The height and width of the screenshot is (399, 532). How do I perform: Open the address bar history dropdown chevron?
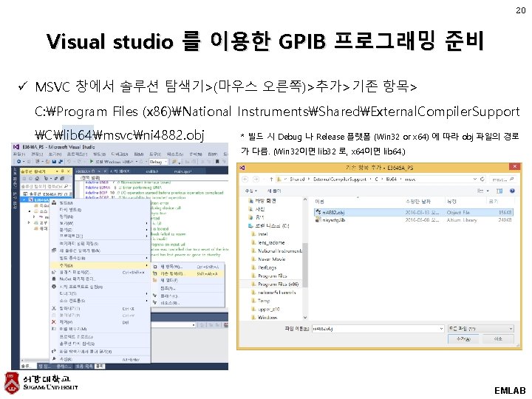pyautogui.click(x=474, y=179)
